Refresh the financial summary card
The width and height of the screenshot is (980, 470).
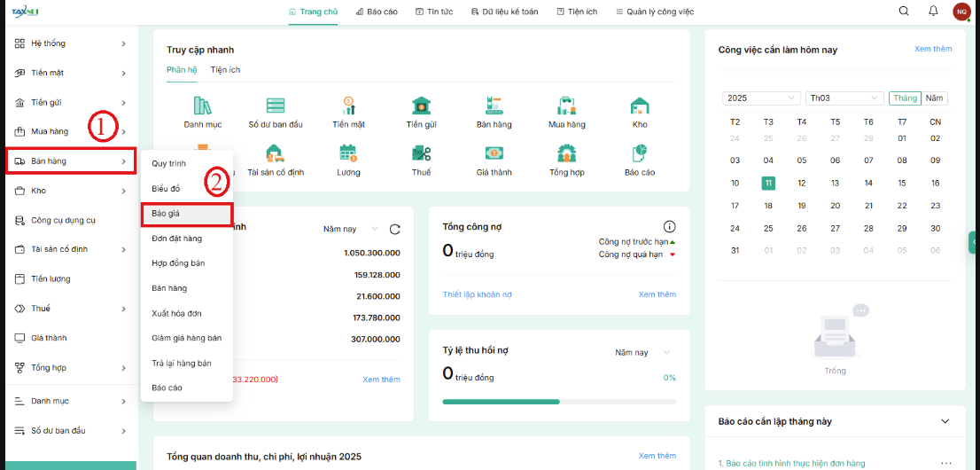coord(394,229)
